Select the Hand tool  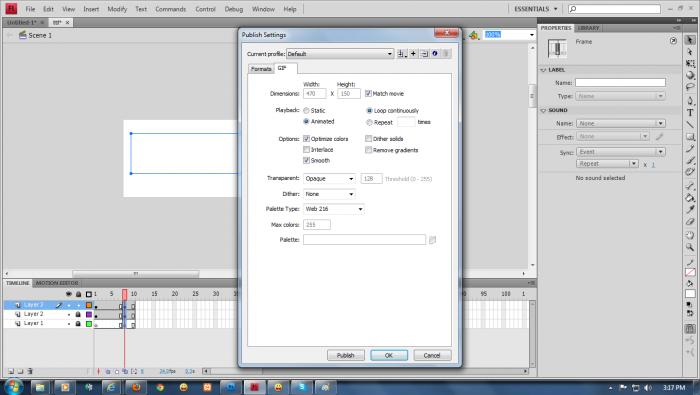click(x=690, y=235)
